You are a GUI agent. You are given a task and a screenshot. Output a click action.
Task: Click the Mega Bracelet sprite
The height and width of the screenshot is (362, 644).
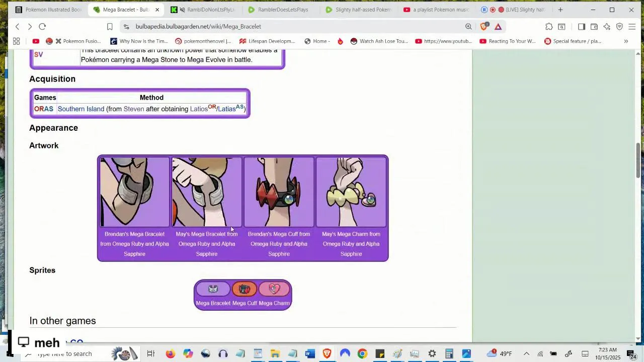pyautogui.click(x=213, y=289)
